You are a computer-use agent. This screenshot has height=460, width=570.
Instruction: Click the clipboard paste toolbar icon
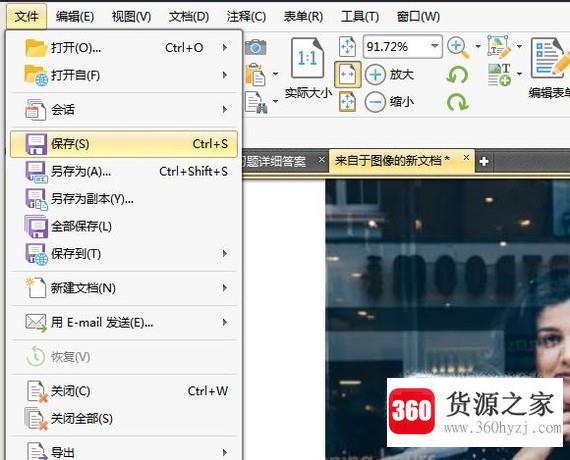point(256,75)
